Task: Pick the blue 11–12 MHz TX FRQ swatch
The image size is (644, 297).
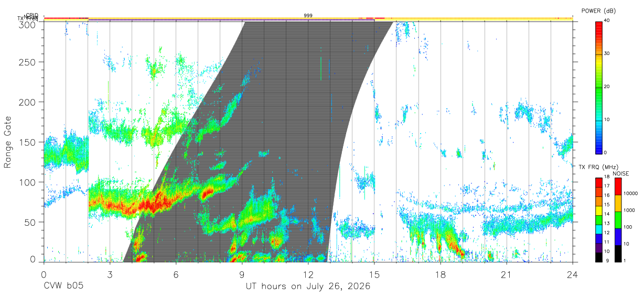Action: click(598, 239)
